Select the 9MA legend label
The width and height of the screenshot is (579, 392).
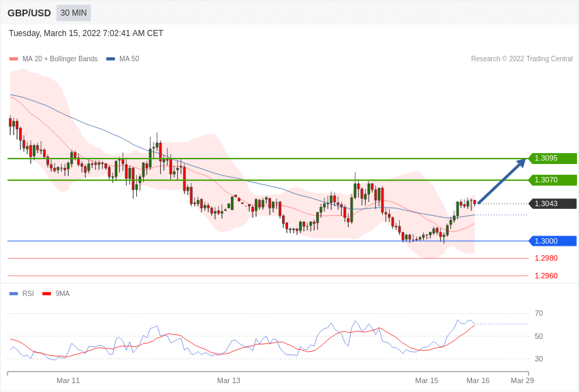coord(63,293)
